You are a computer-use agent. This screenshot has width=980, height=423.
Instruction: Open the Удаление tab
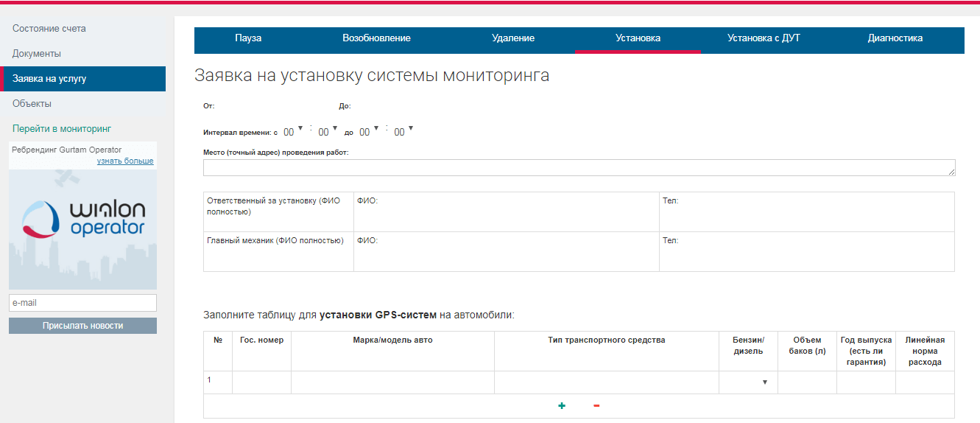pos(513,38)
